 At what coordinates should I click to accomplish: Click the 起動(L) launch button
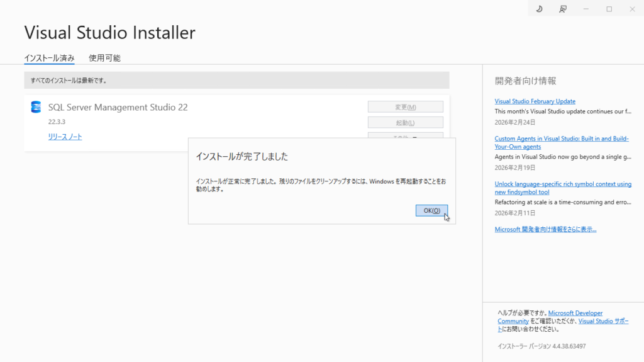pos(405,122)
